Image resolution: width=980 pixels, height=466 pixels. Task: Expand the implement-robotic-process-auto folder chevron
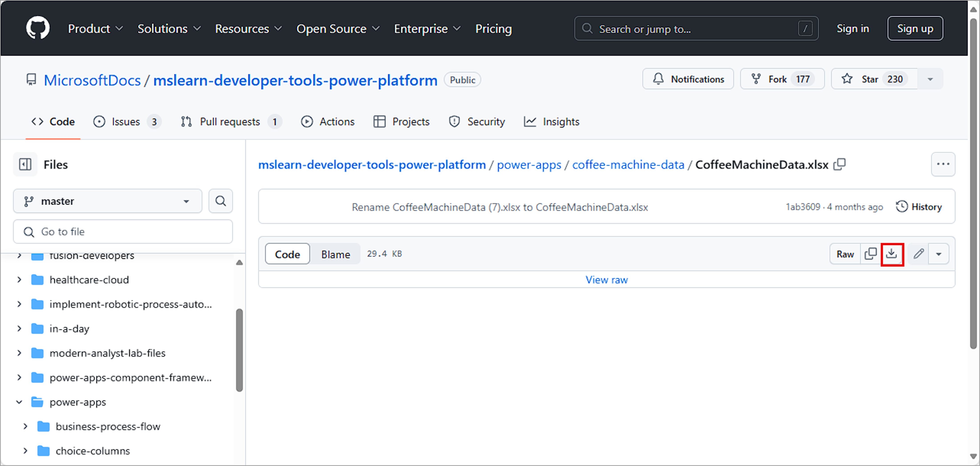click(19, 304)
